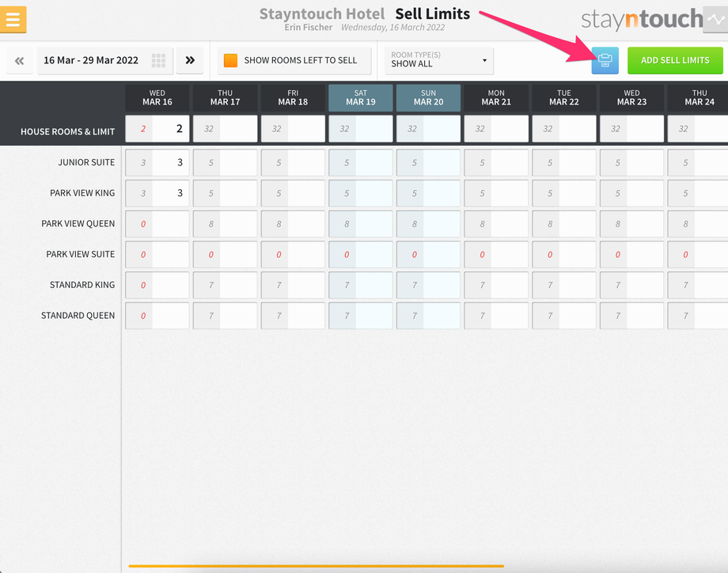This screenshot has width=728, height=573.
Task: Click Standard Queen limit cell for Mar 16
Action: pos(171,316)
